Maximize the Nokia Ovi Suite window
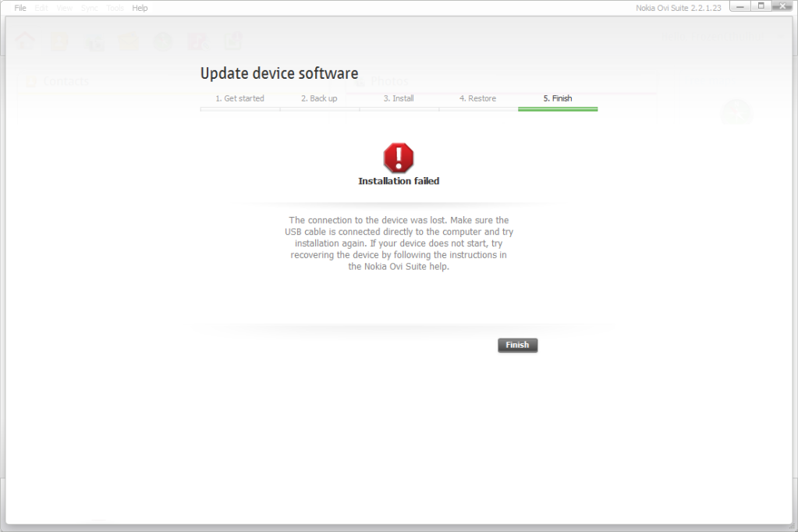Screen dimensions: 798x532 click(x=761, y=6)
